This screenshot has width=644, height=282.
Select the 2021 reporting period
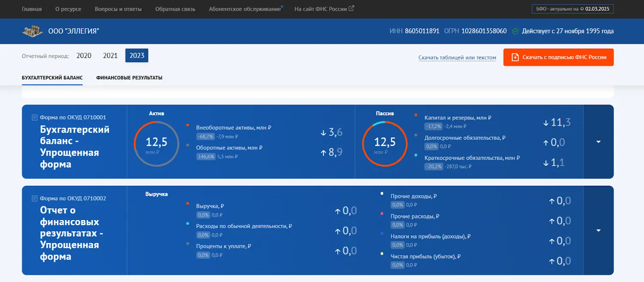coord(110,55)
